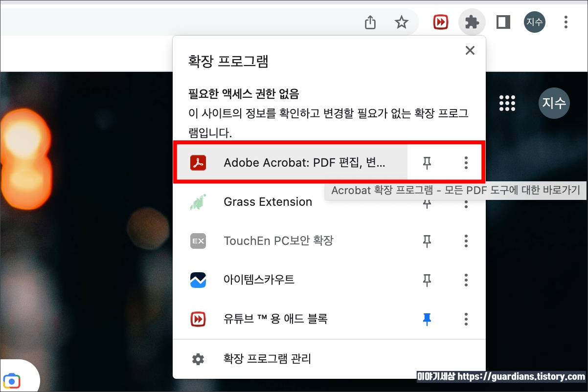Click the gray TouchEn EX icon

[198, 241]
